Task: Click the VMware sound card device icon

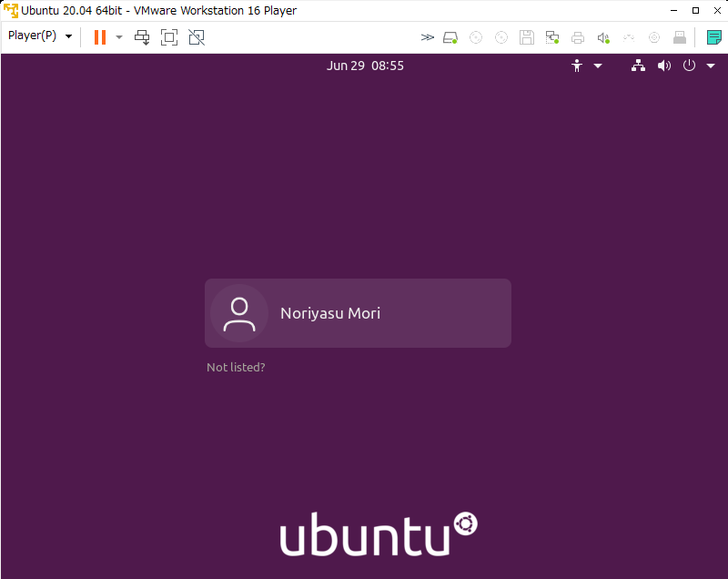Action: 603,37
